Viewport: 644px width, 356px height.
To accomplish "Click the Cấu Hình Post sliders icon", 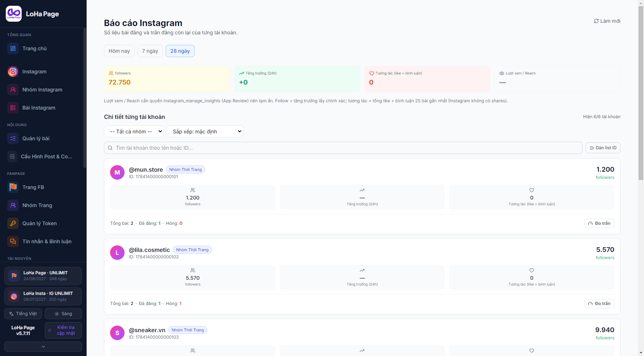I will click(x=12, y=156).
